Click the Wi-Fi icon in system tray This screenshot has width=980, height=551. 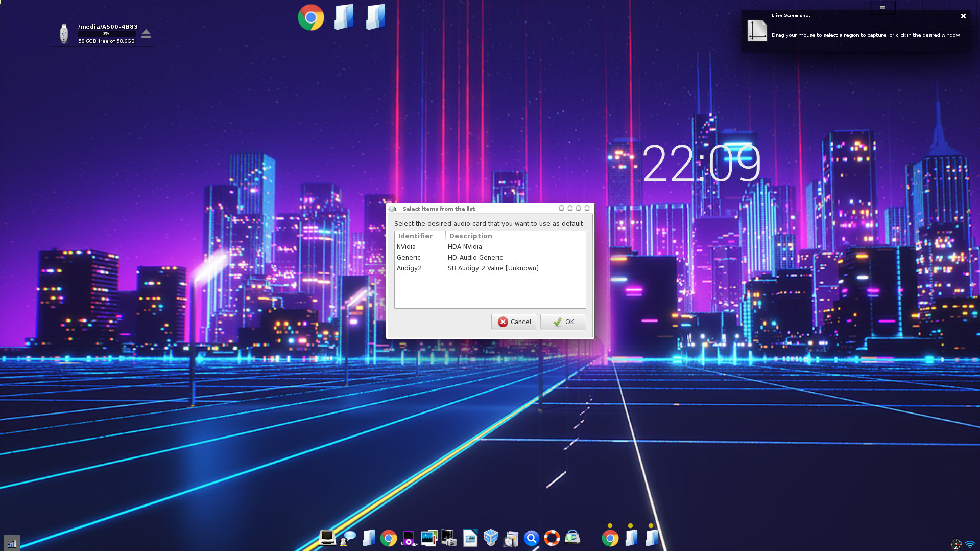[x=970, y=544]
